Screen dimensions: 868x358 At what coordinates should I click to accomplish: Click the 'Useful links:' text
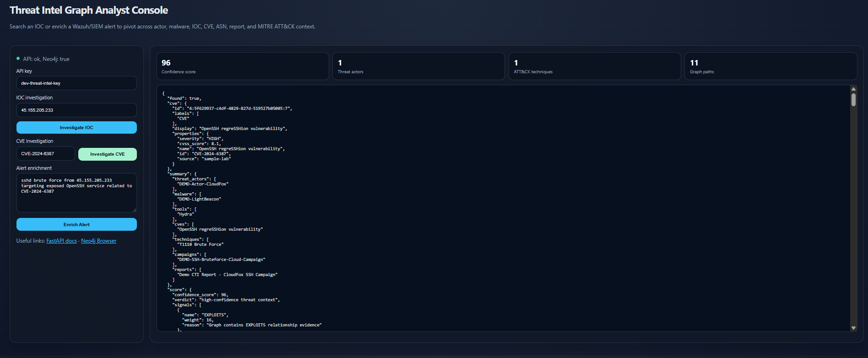[31, 241]
